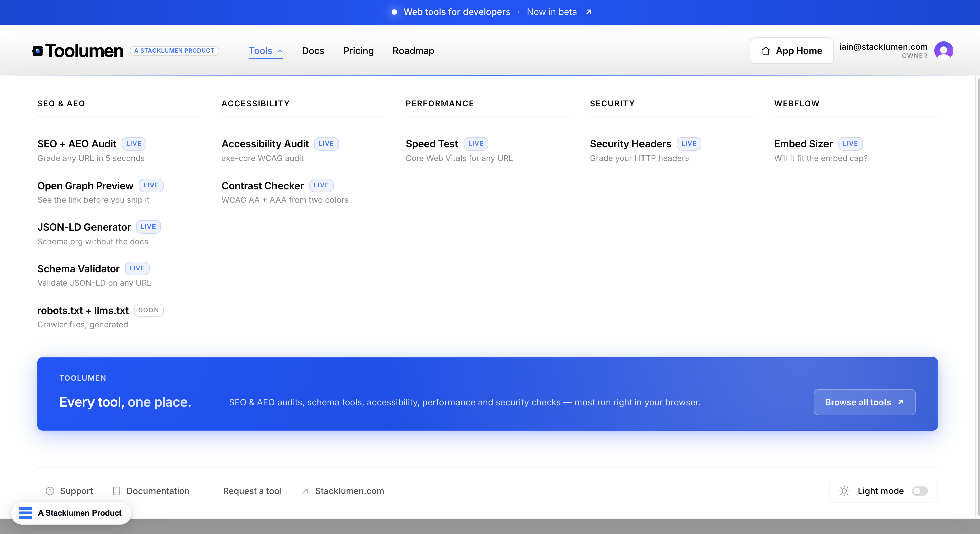Open the Documentation footer link
Screen dimensions: 980x534
[x=158, y=491]
